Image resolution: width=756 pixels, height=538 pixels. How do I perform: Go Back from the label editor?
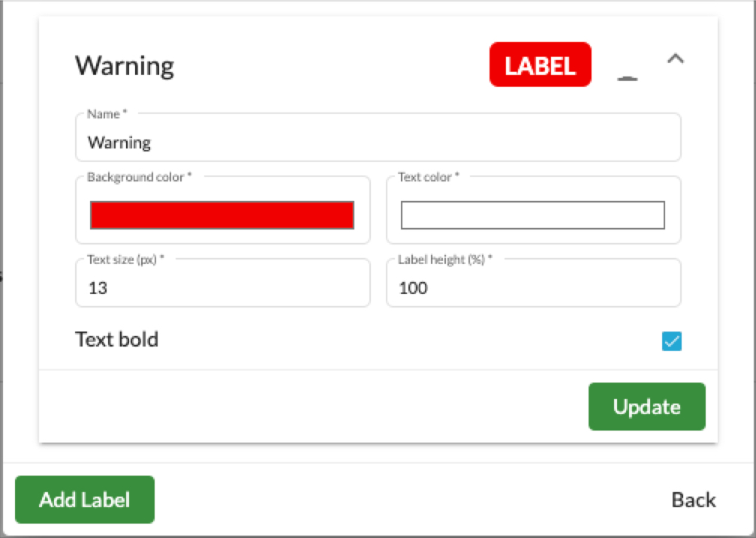click(694, 500)
